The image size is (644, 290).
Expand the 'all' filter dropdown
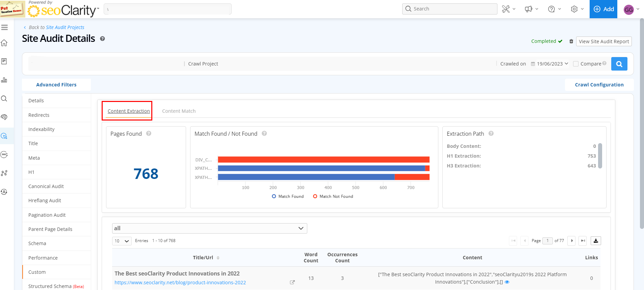coord(209,228)
